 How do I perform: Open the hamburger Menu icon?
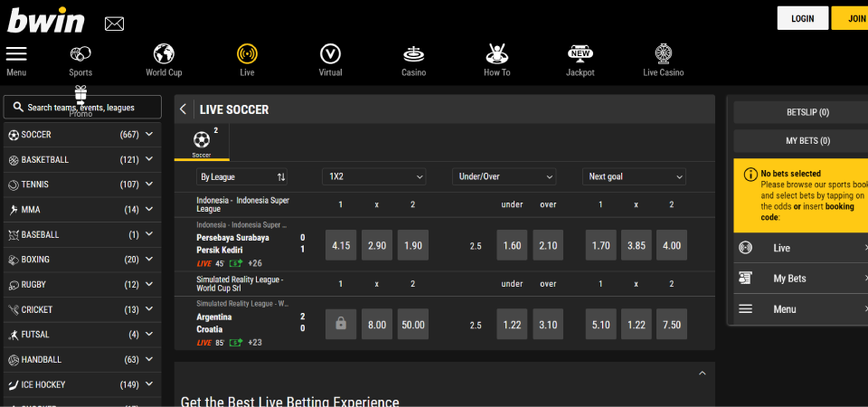point(16,53)
